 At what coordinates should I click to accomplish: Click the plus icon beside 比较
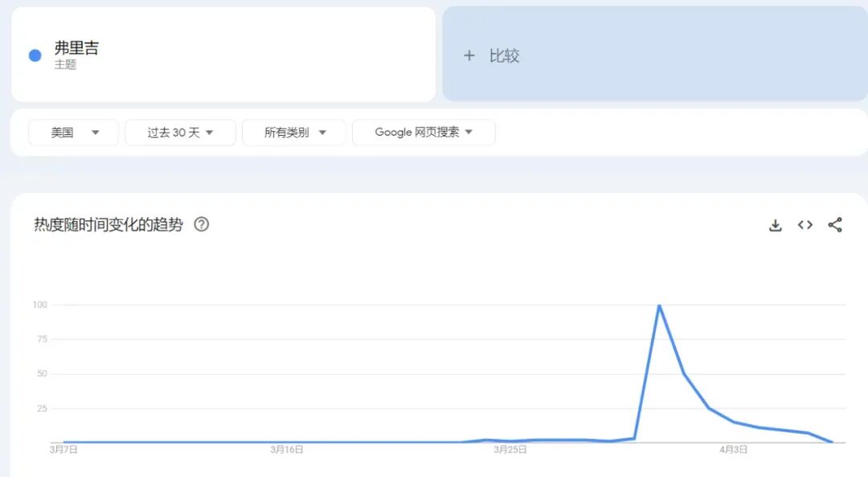(469, 56)
